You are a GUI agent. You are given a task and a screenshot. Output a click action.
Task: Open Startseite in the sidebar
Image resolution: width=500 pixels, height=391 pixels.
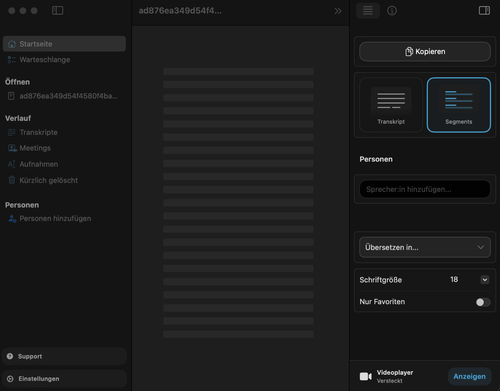64,44
